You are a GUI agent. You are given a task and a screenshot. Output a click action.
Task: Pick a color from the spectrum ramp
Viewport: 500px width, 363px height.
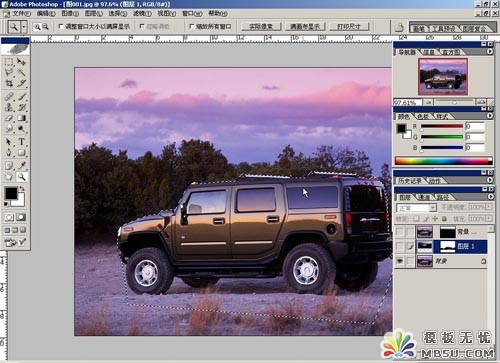444,161
